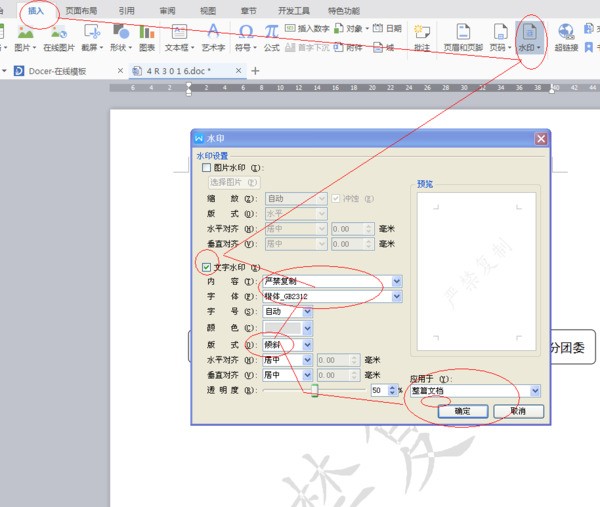Insert a chart with 图表
The height and width of the screenshot is (507, 600).
[x=147, y=37]
